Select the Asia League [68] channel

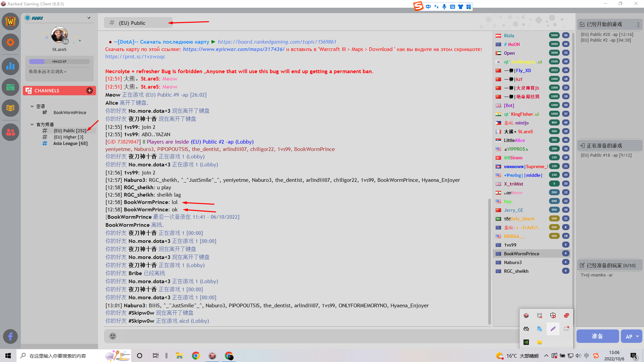coord(70,143)
